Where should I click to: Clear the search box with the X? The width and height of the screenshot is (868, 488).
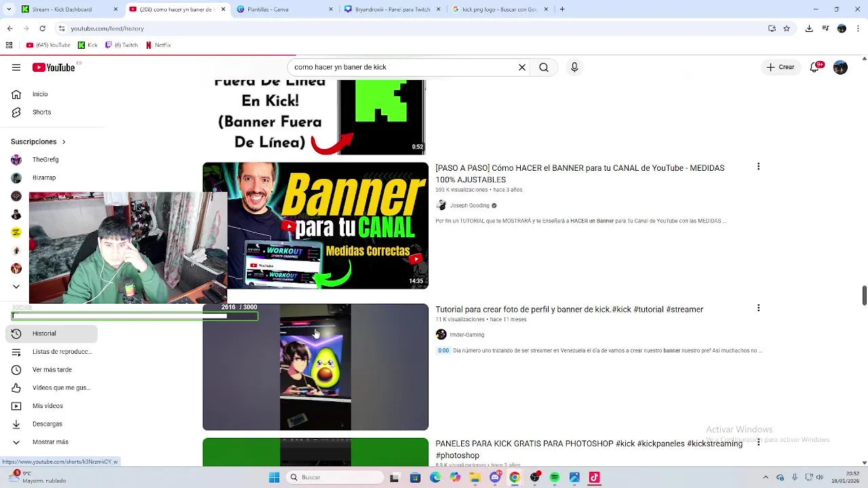coord(522,67)
